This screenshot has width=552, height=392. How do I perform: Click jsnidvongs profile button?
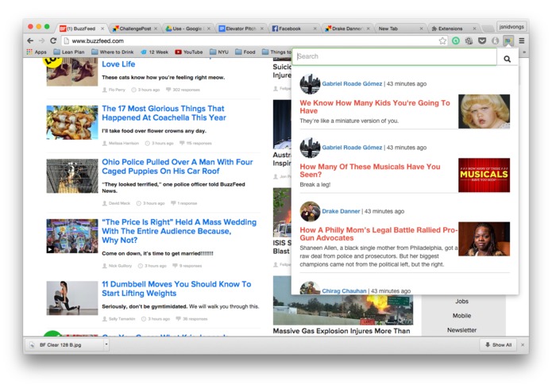[x=511, y=27]
